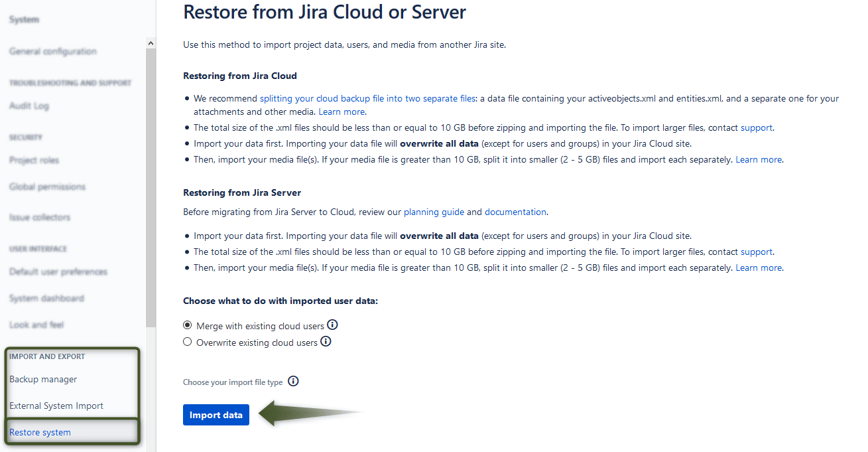Click support link in Restoring from Jira Server section
The height and width of the screenshot is (452, 868).
pos(757,252)
